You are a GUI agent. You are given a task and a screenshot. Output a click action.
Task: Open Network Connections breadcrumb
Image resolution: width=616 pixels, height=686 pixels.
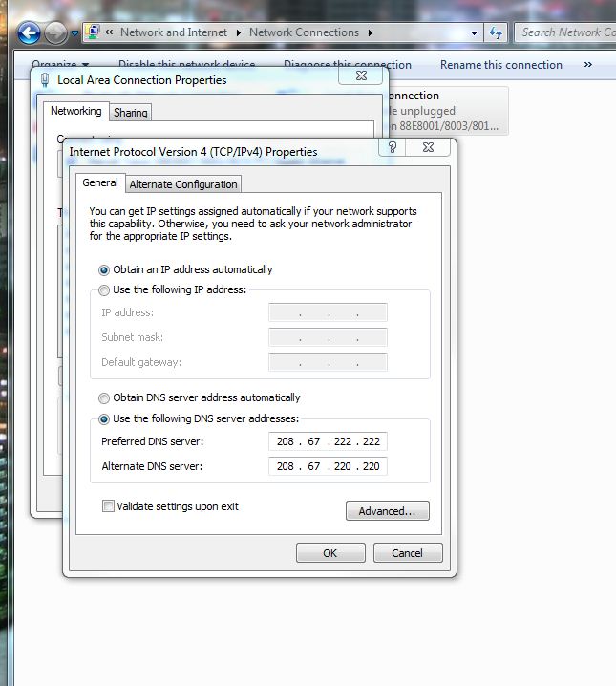pos(304,32)
